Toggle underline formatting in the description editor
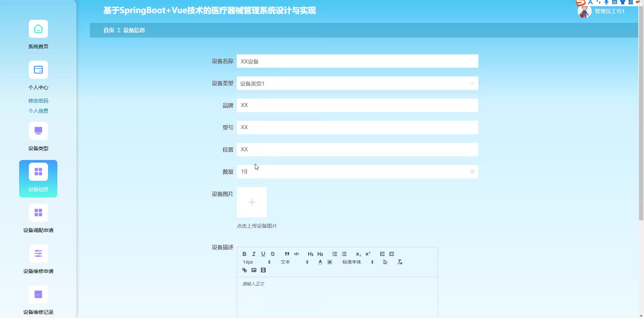The image size is (644, 318). tap(263, 254)
